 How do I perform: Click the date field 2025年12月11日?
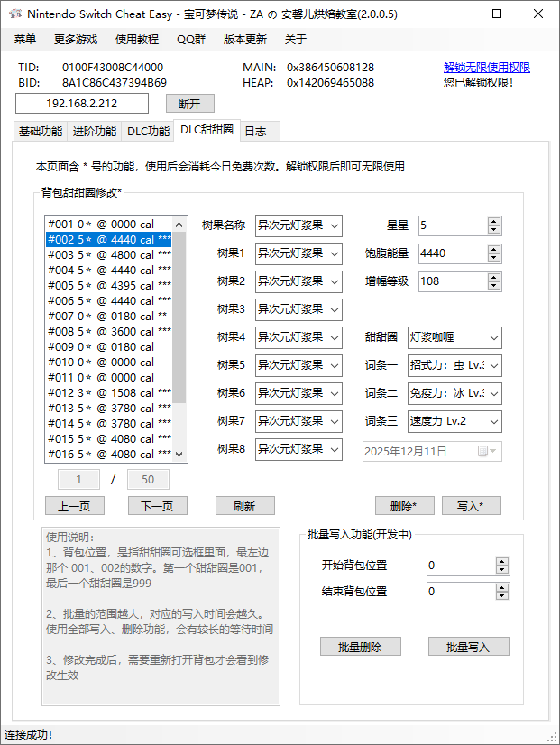[432, 451]
